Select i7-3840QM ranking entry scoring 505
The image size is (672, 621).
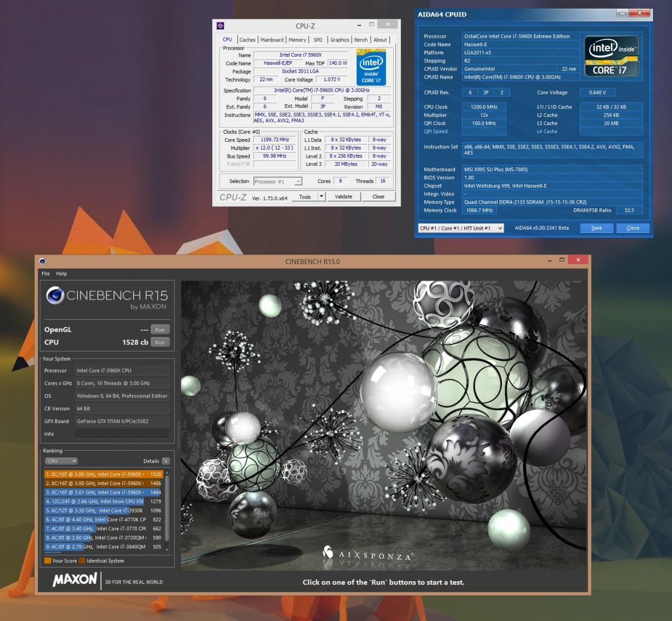click(104, 546)
